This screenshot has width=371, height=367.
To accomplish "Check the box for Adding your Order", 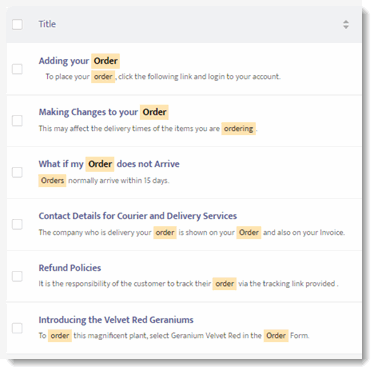I will pyautogui.click(x=17, y=69).
